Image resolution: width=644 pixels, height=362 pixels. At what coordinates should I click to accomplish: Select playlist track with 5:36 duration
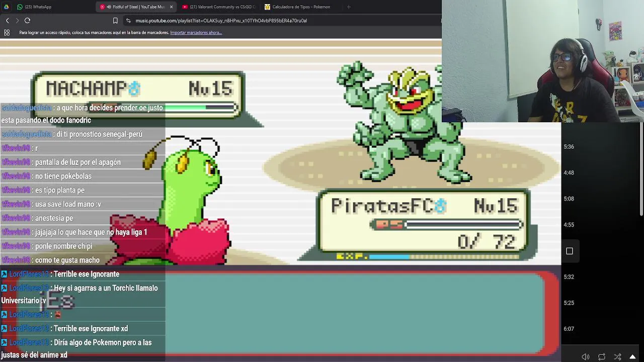coord(569,146)
